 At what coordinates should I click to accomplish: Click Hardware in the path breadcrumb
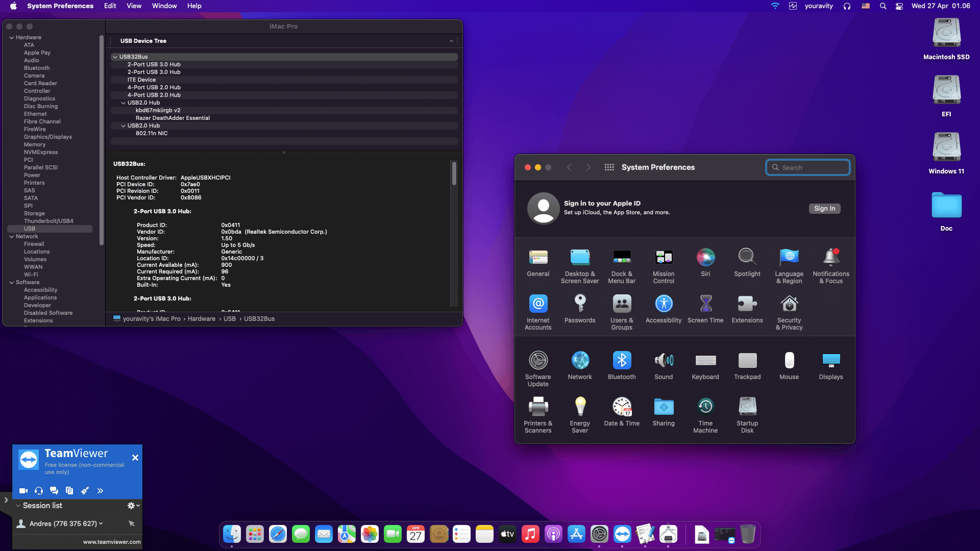tap(202, 319)
